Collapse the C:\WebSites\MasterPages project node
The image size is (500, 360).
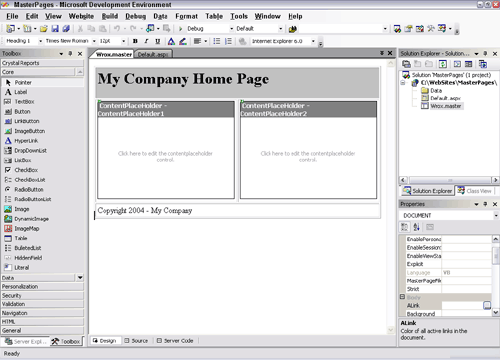tap(403, 83)
